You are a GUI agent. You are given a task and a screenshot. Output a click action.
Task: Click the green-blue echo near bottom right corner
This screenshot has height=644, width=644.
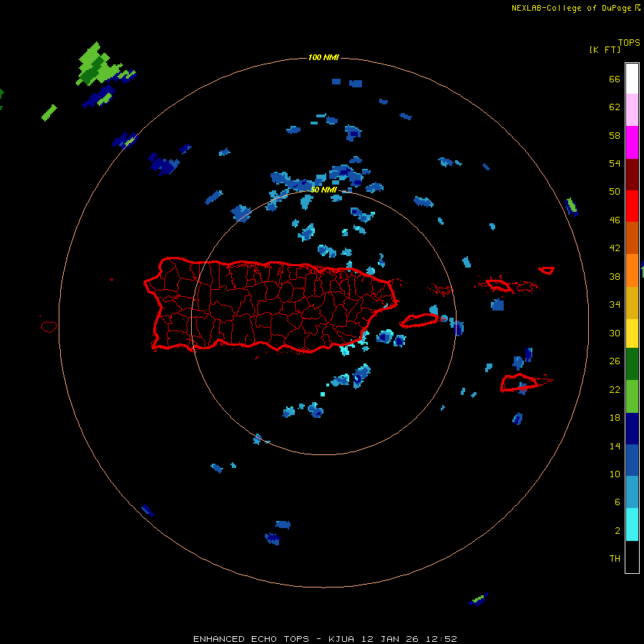[478, 600]
